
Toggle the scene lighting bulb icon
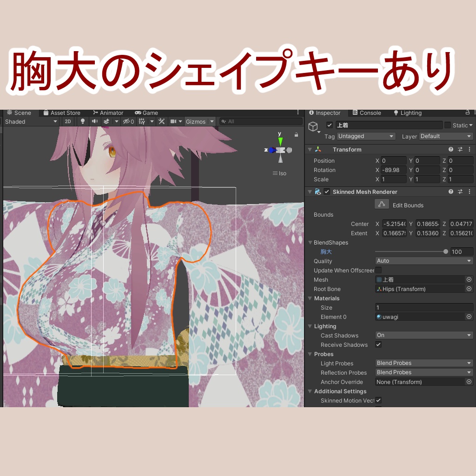point(83,121)
